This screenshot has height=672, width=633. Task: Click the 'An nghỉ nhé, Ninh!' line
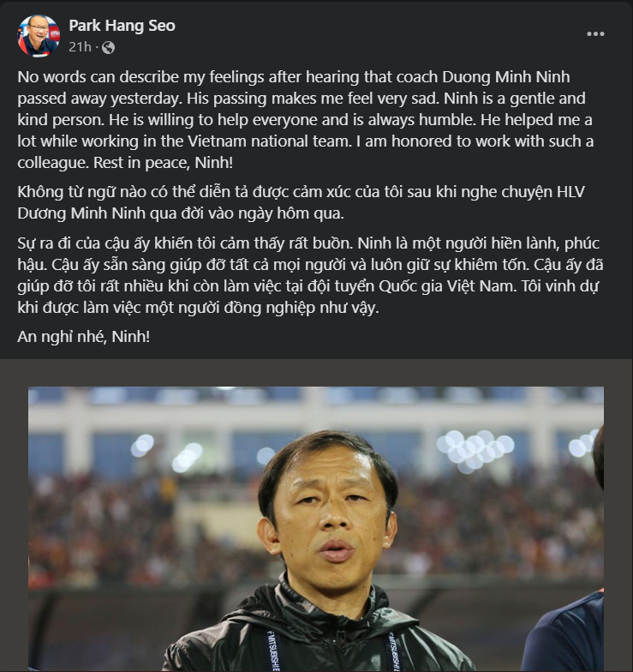84,337
